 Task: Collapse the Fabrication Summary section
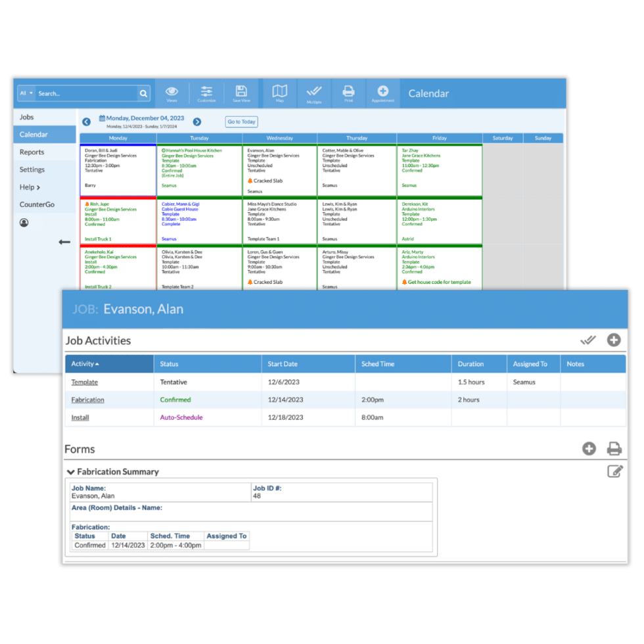click(x=70, y=472)
